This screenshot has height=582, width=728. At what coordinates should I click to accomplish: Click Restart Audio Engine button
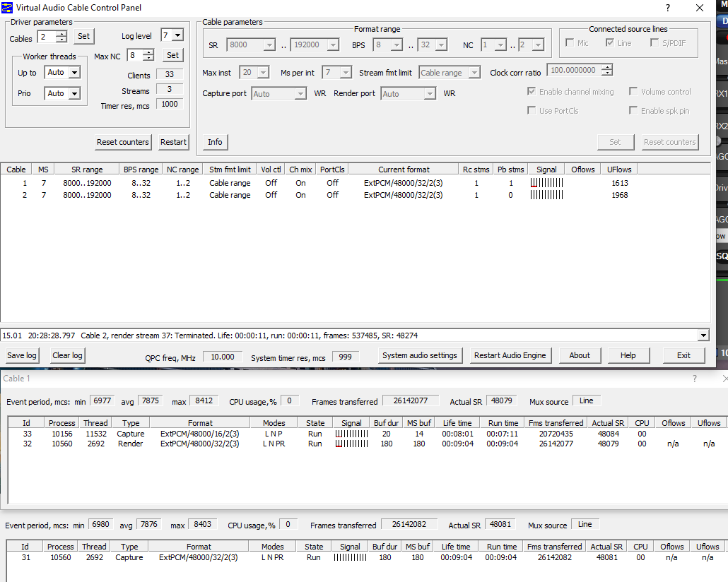coord(510,355)
